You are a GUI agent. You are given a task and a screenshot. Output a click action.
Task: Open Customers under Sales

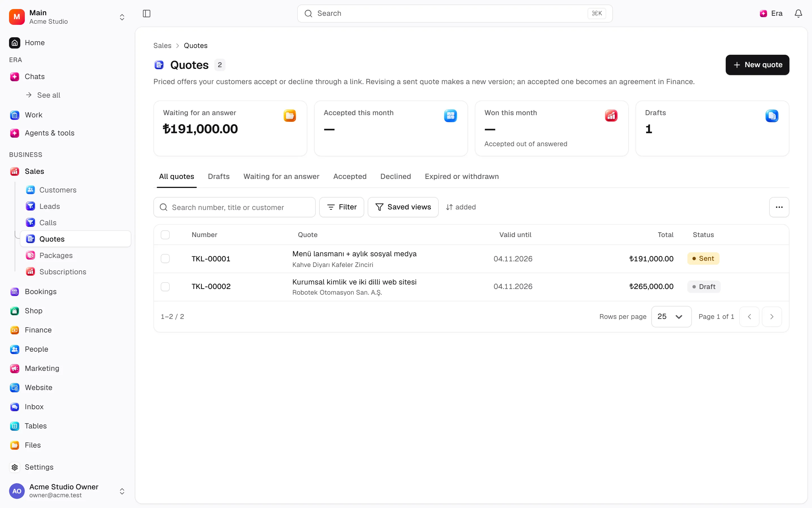coord(58,190)
